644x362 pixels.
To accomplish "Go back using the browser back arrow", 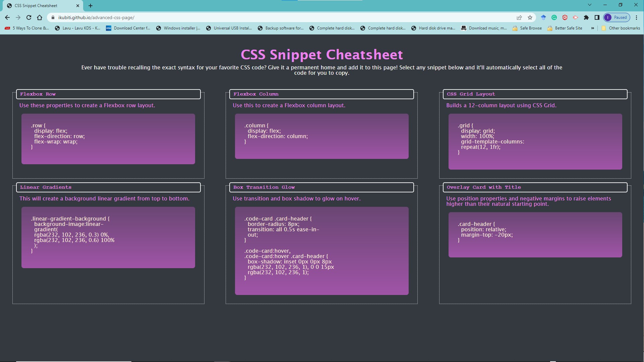I will tap(7, 17).
